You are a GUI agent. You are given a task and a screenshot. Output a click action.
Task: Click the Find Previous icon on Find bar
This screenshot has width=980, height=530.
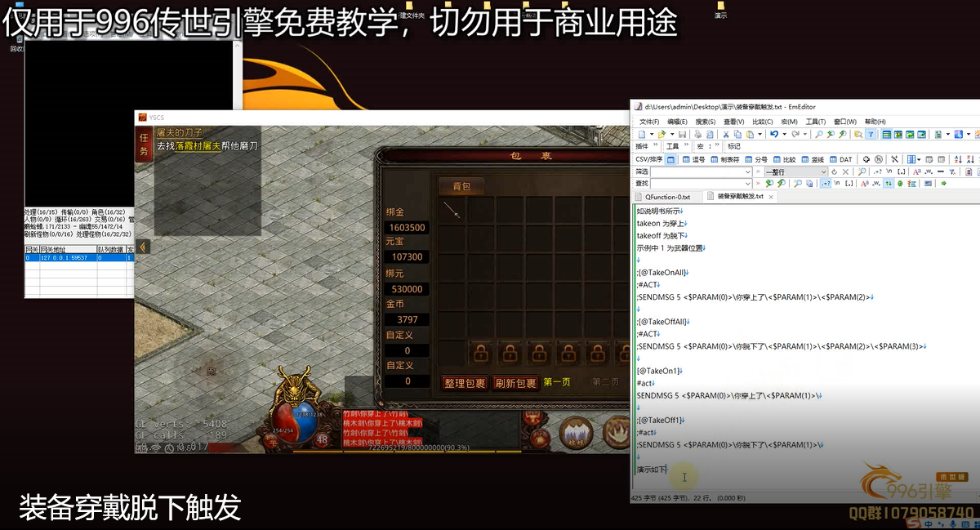(781, 183)
